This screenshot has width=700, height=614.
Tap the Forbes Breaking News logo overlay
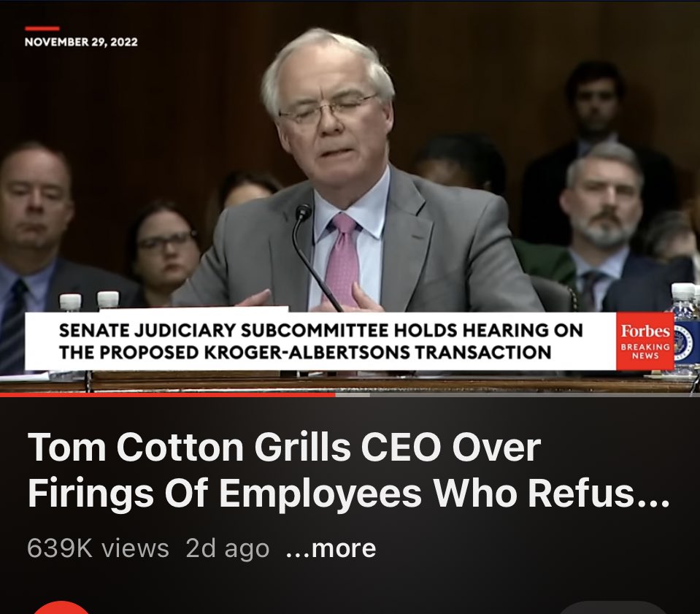[645, 341]
